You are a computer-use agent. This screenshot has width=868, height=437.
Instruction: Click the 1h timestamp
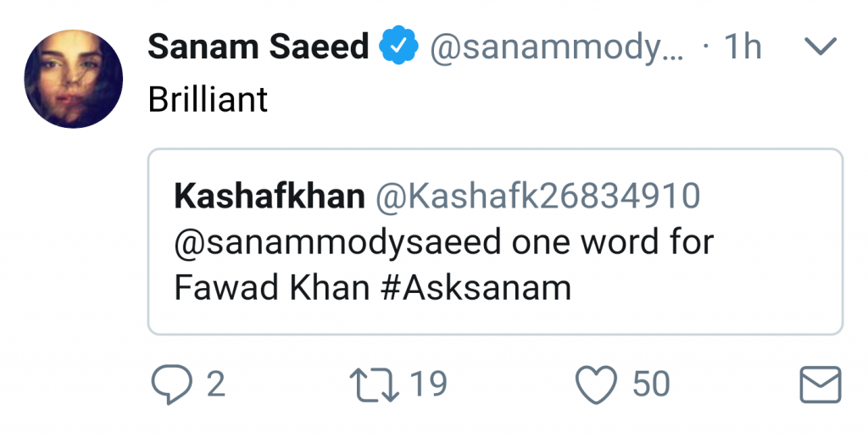(743, 47)
